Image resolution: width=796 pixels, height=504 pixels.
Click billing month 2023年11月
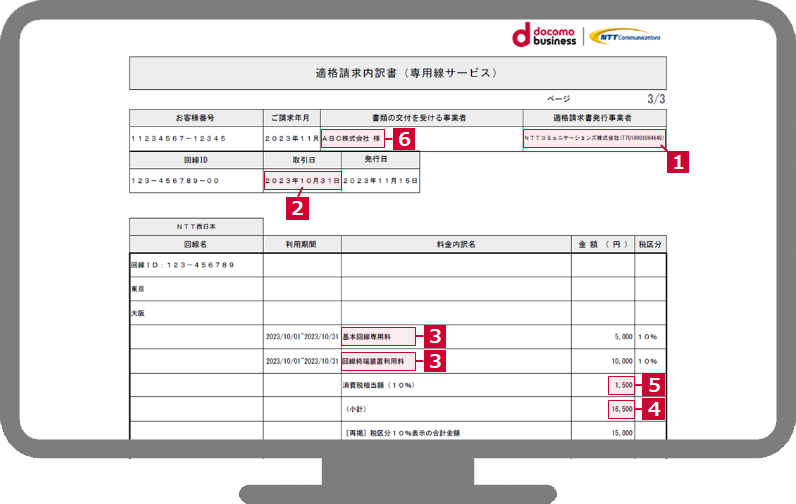click(x=291, y=139)
